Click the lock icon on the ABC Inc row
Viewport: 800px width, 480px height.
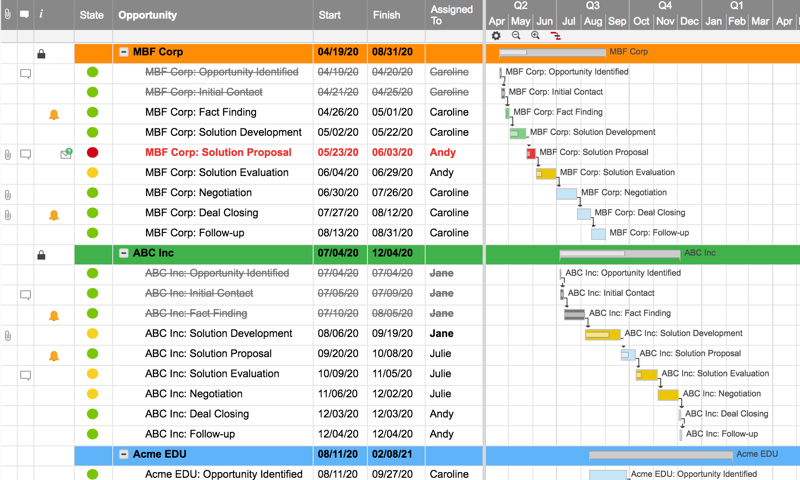41,254
